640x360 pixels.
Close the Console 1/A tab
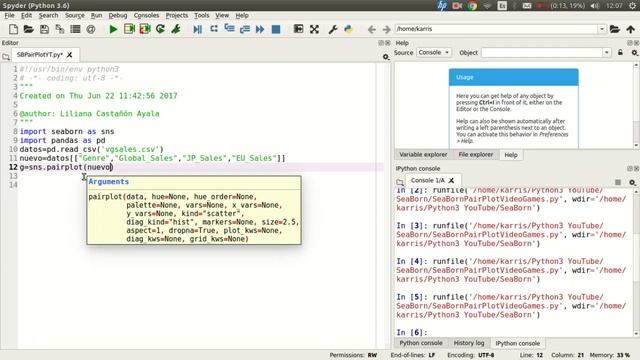(451, 180)
